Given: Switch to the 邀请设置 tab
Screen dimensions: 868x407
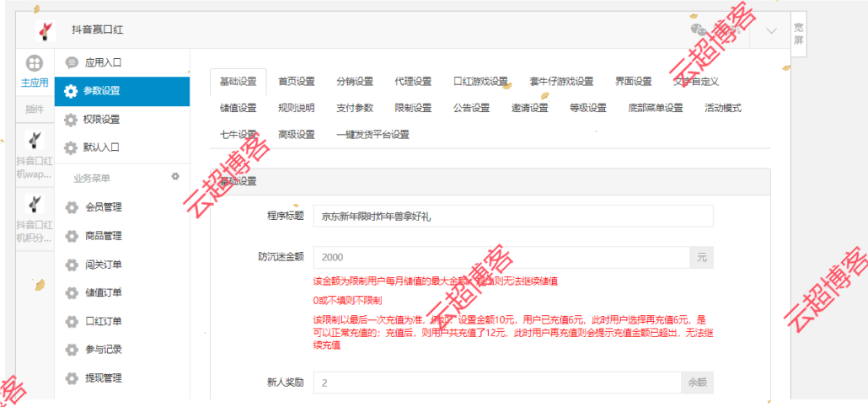Looking at the screenshot, I should pos(530,109).
